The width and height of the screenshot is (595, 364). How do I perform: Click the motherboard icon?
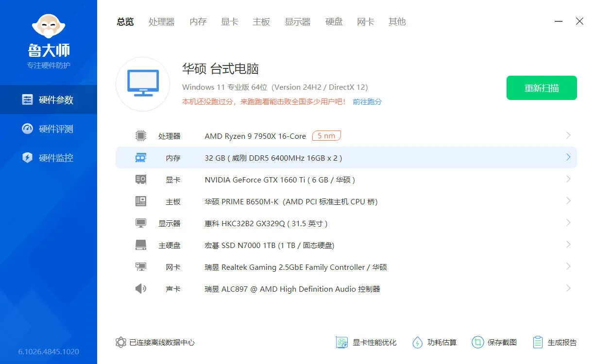click(x=141, y=201)
